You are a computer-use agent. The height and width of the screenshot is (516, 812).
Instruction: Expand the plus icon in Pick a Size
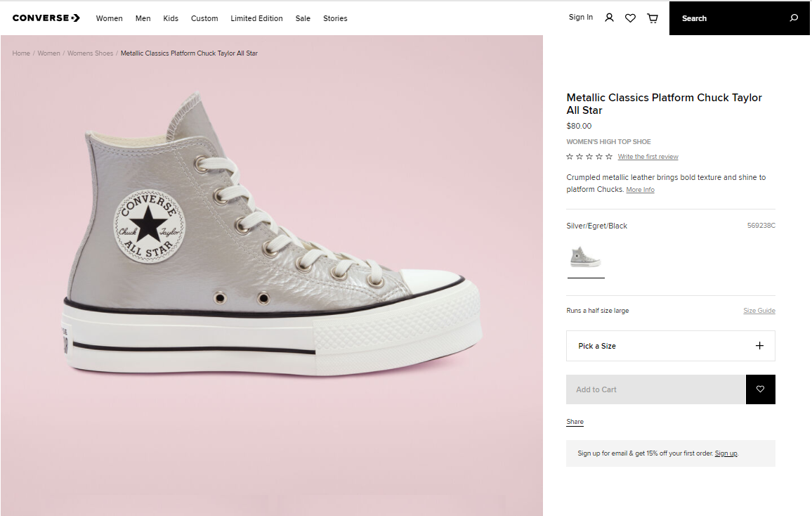759,346
